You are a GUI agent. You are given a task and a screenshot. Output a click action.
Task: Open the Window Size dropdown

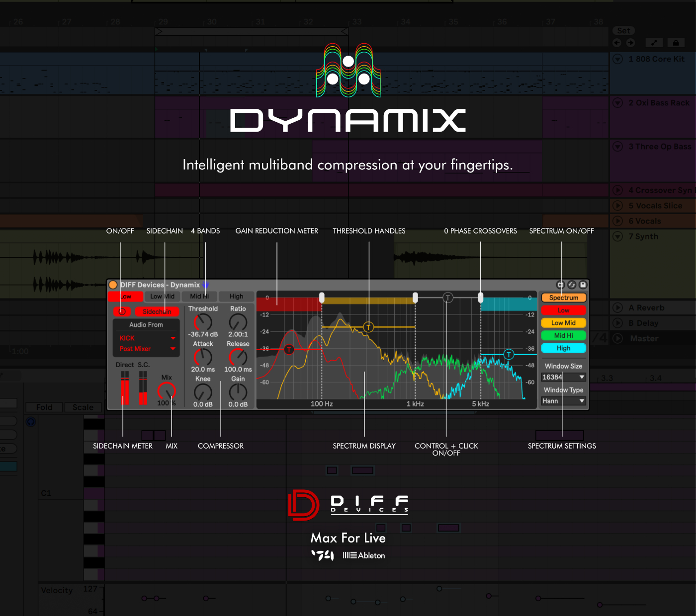563,377
